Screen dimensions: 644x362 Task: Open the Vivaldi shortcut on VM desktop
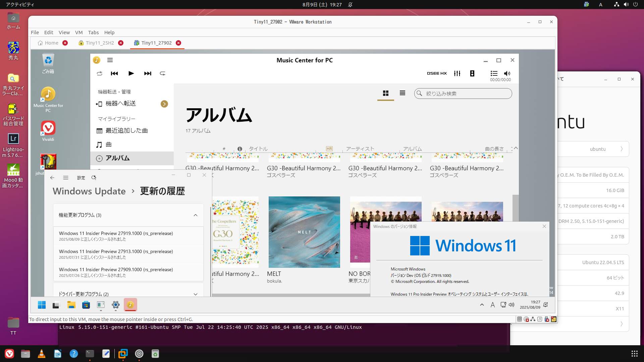pos(48,131)
